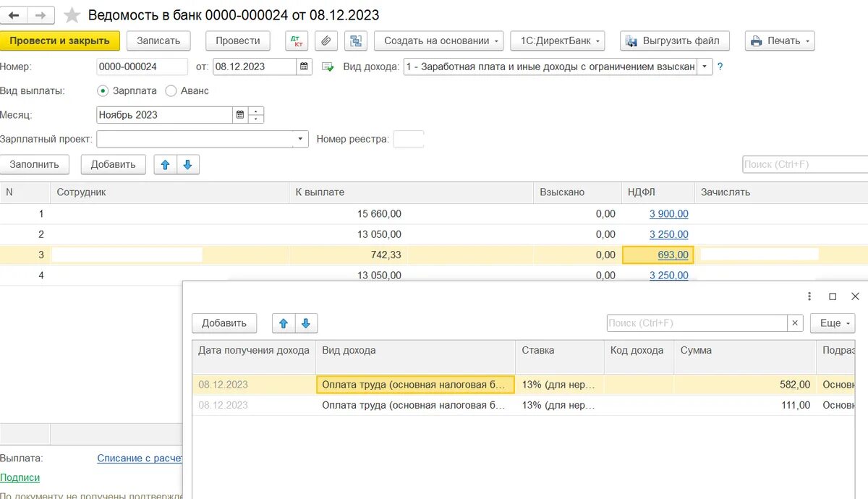The height and width of the screenshot is (499, 868).
Task: Move the НДФЛ row down in the popup
Action: [306, 323]
